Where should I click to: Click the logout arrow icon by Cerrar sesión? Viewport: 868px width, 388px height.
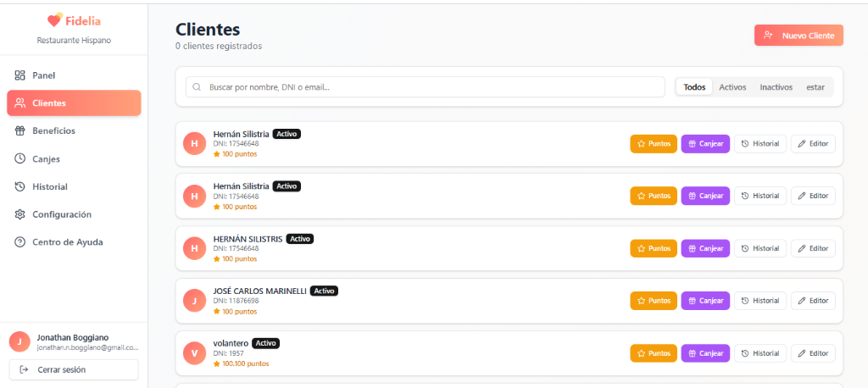[x=24, y=369]
